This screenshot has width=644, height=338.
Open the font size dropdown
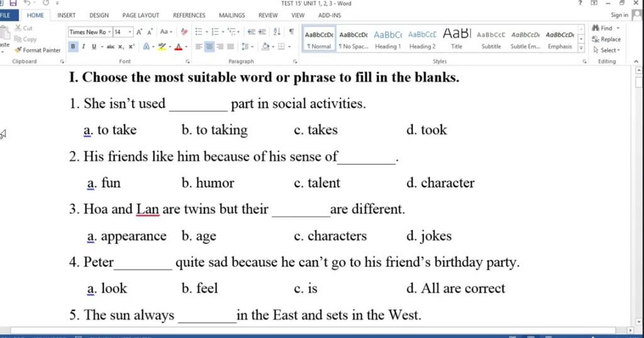pos(130,32)
